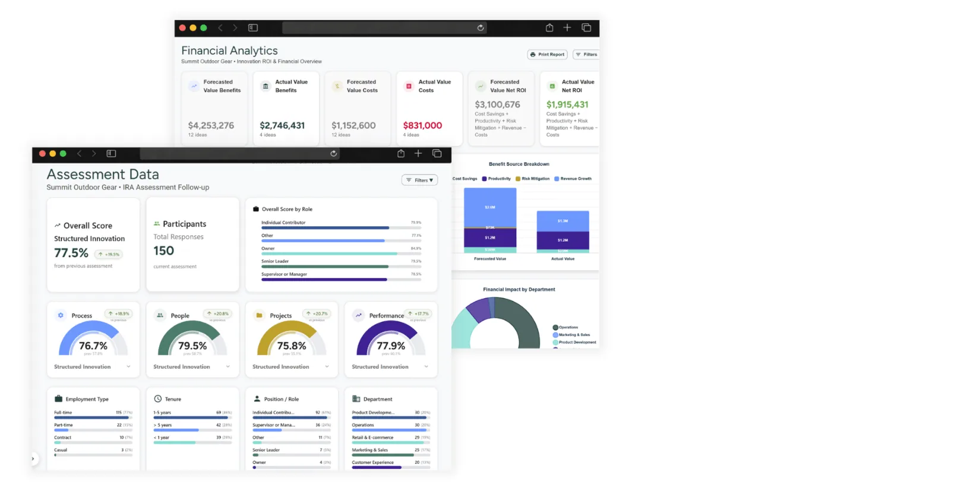
Task: Go back in Assessment Data window
Action: (79, 153)
